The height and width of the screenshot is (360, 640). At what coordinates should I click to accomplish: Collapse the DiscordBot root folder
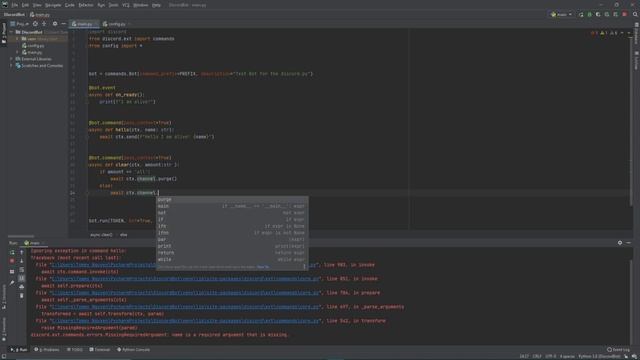pos(12,32)
